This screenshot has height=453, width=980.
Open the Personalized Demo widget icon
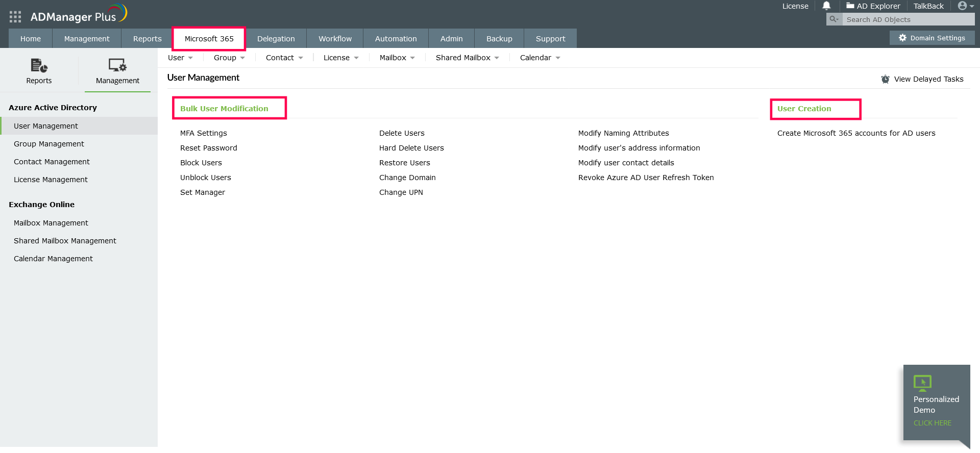click(x=922, y=383)
